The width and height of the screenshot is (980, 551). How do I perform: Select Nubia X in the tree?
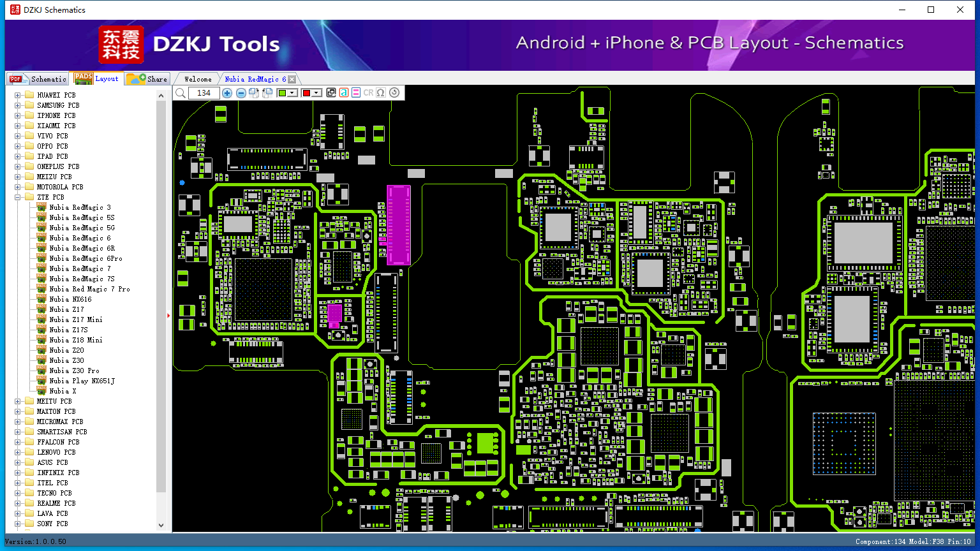click(x=63, y=391)
